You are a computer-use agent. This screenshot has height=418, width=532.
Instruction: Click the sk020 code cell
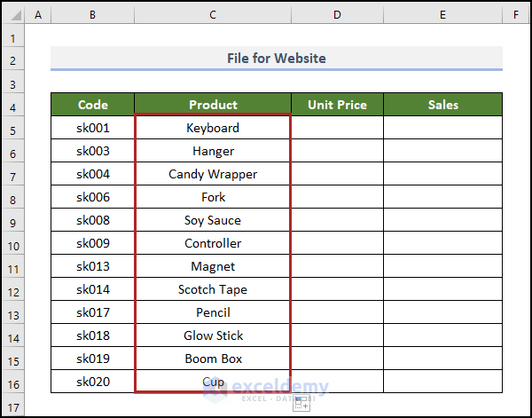(93, 382)
